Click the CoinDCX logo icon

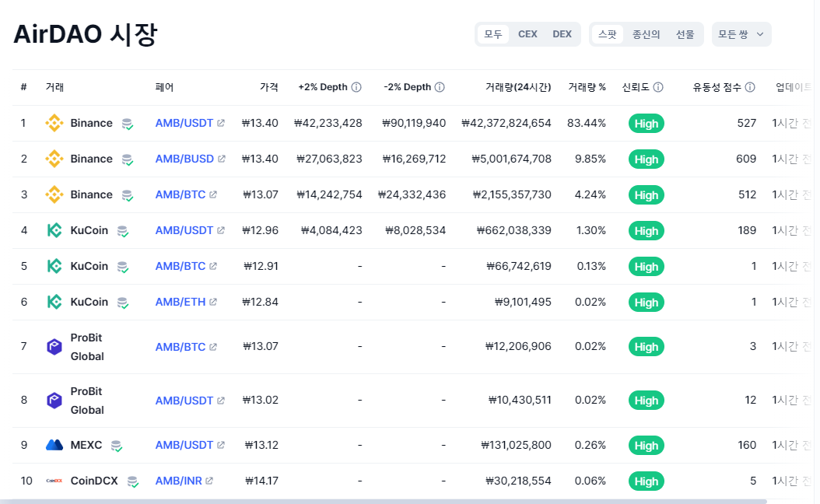[x=54, y=481]
